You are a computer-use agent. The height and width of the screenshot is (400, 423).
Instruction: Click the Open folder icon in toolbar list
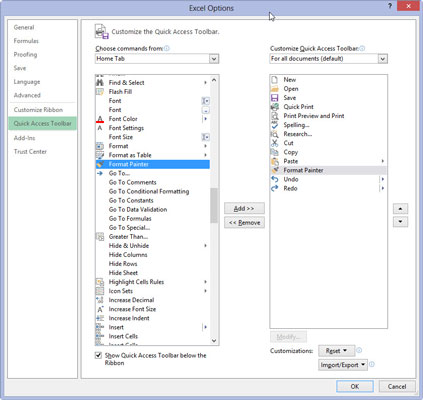coord(274,89)
